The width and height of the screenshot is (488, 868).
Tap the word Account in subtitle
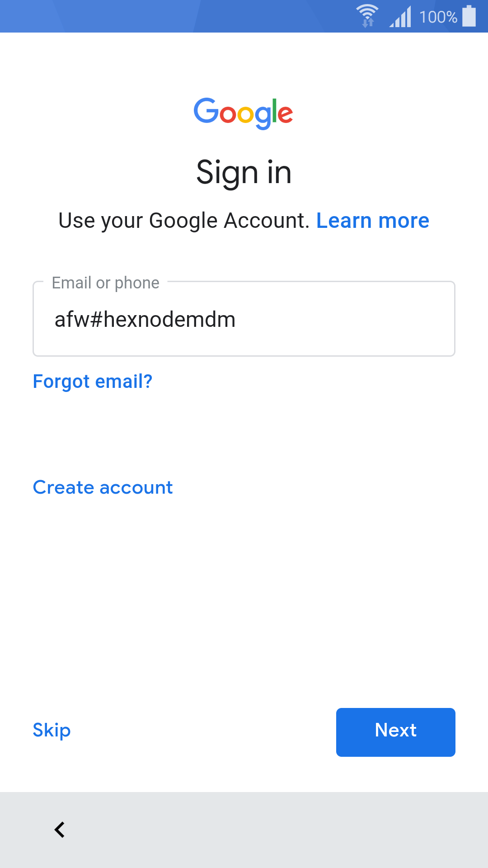pyautogui.click(x=267, y=221)
